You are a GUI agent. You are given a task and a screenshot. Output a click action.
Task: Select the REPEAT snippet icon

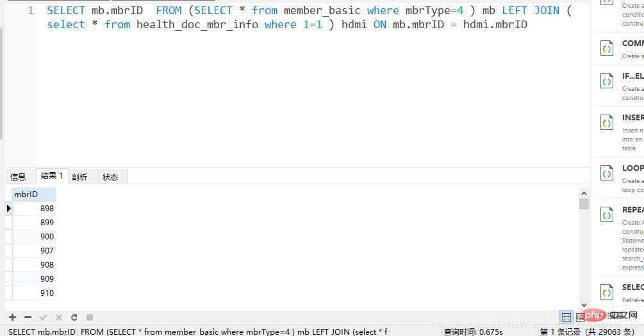click(606, 214)
